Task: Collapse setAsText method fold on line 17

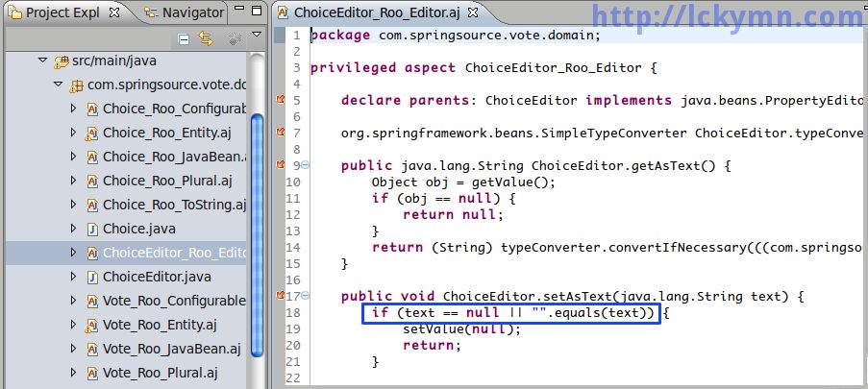Action: pos(306,296)
